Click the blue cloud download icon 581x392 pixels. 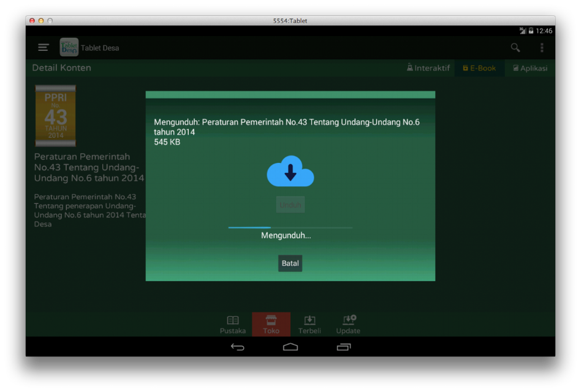point(290,171)
